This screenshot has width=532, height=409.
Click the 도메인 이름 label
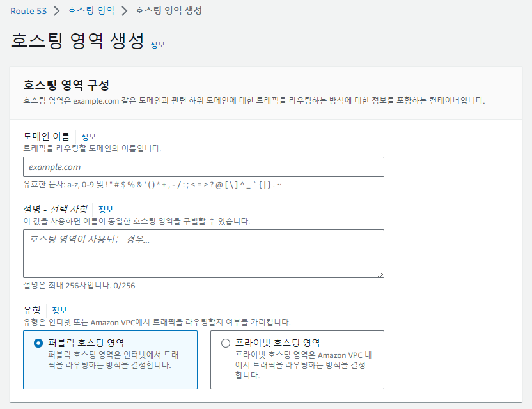[x=47, y=136]
